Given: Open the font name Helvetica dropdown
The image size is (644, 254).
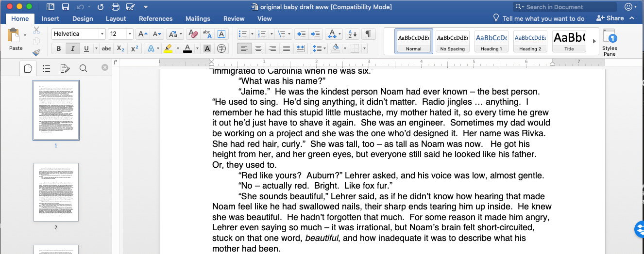Looking at the screenshot, I should [102, 34].
